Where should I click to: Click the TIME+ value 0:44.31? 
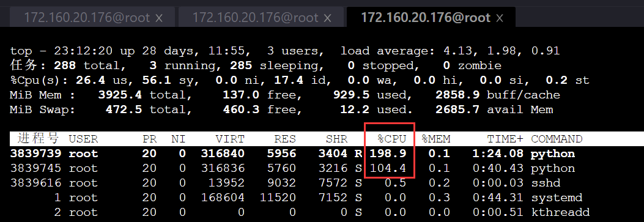[498, 198]
